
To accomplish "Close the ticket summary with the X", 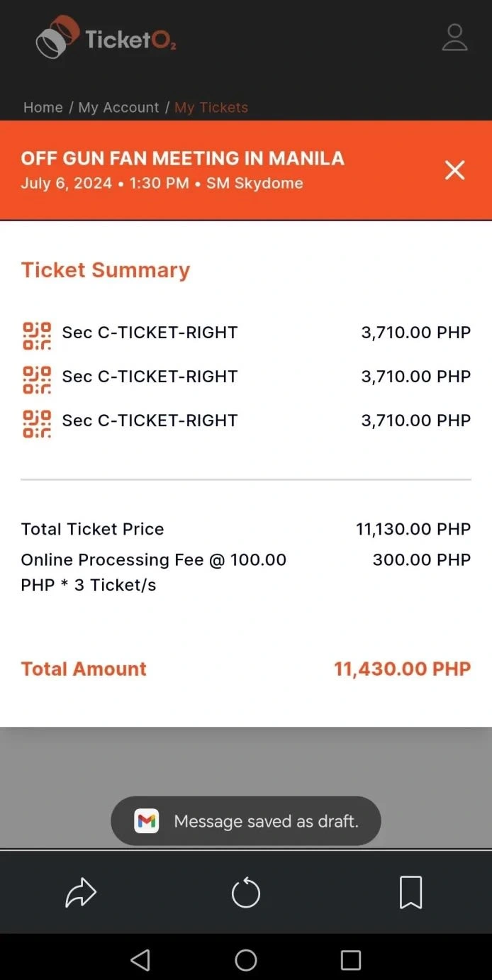I will 454,170.
